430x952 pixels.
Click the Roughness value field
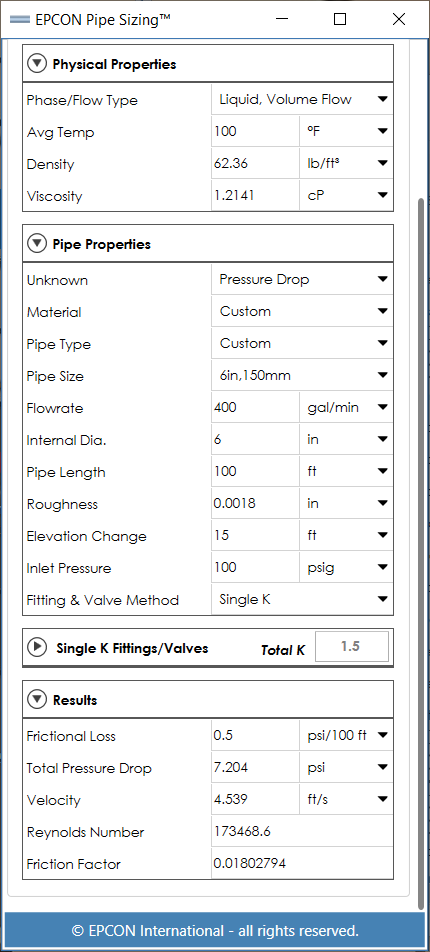(x=255, y=504)
